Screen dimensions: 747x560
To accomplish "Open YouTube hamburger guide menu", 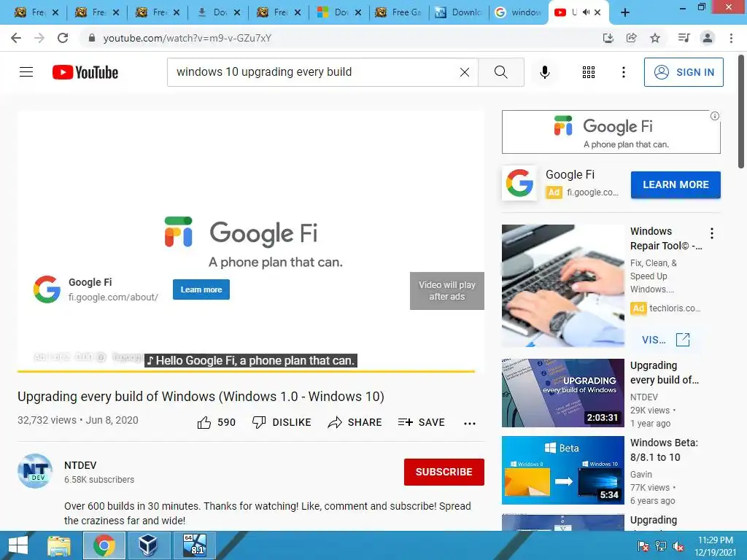I will (26, 72).
